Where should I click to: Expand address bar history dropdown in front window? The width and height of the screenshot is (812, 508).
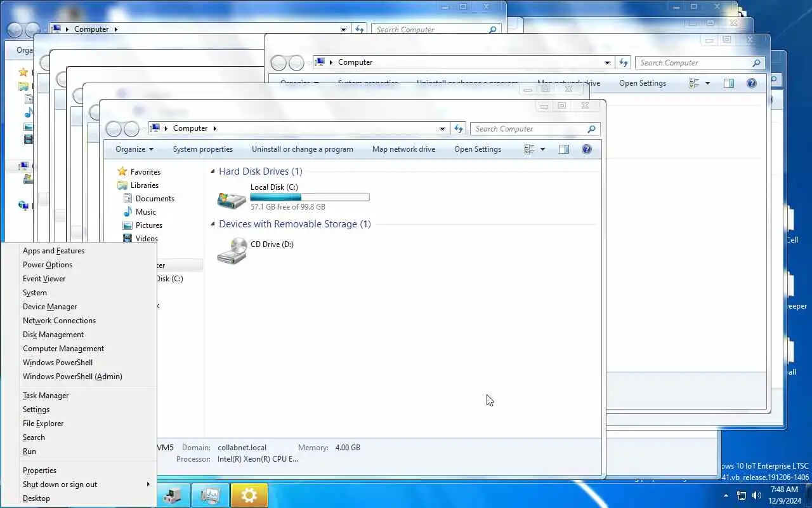coord(442,129)
